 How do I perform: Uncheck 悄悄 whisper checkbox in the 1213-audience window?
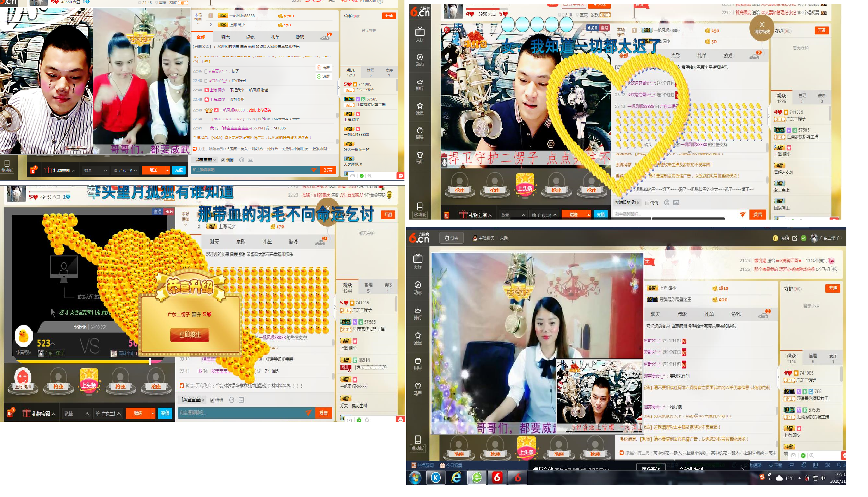pos(223,160)
